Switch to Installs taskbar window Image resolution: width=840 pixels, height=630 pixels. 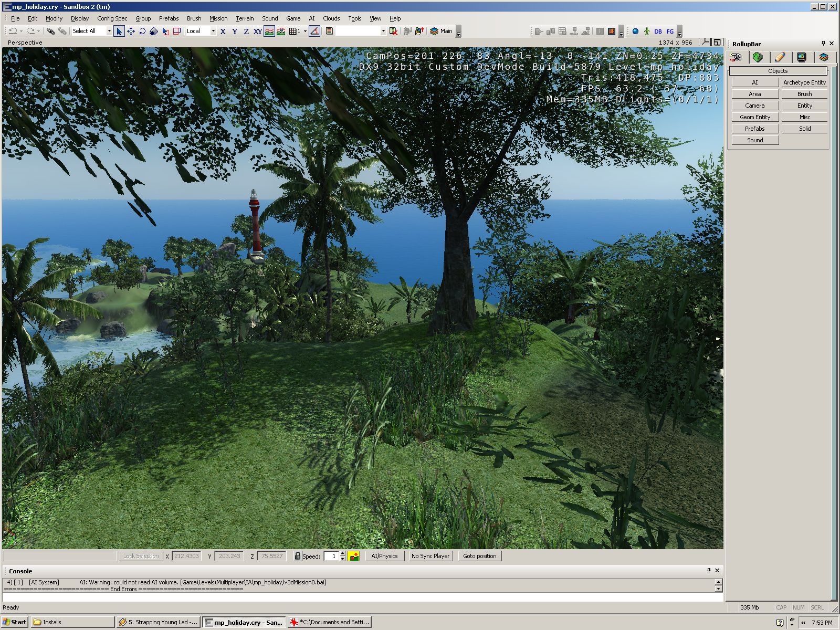(72, 622)
